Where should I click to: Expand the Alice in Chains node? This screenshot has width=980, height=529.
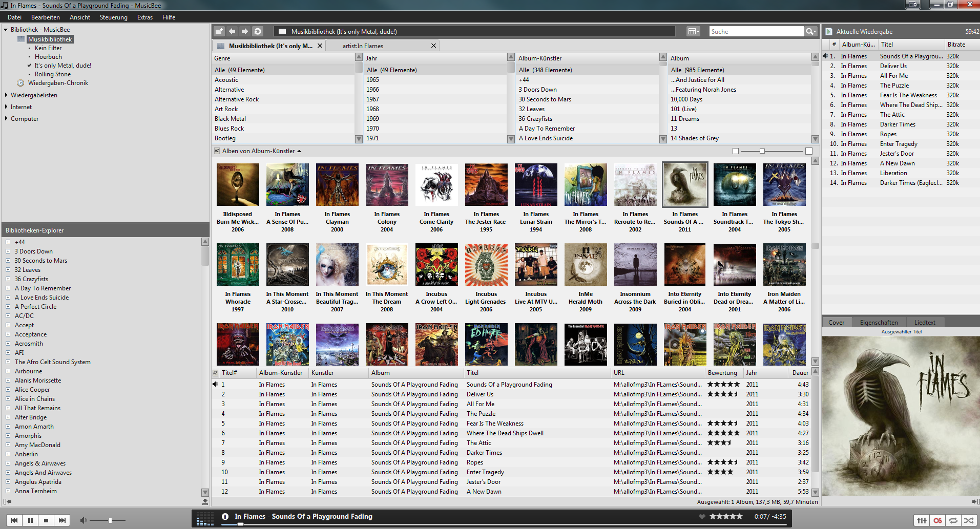[x=8, y=399]
